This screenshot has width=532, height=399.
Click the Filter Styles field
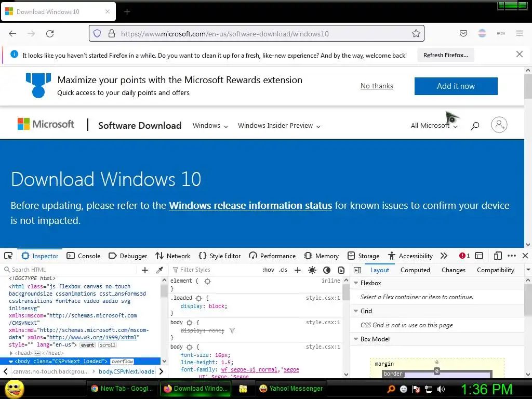coord(215,270)
